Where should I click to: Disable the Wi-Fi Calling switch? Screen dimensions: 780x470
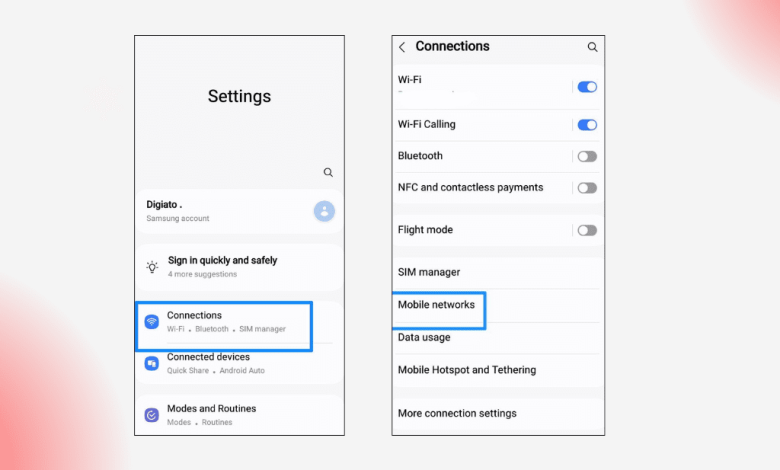pyautogui.click(x=587, y=125)
